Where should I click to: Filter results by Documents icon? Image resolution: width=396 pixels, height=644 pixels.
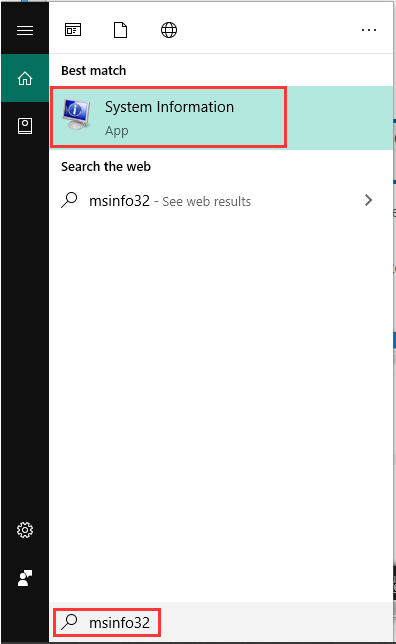tap(120, 30)
